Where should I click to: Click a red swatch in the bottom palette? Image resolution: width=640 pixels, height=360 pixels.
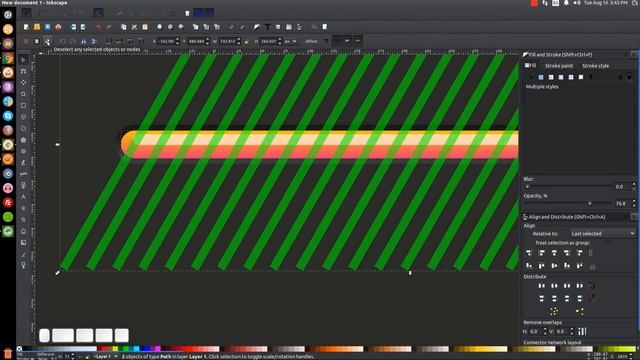pyautogui.click(x=104, y=349)
